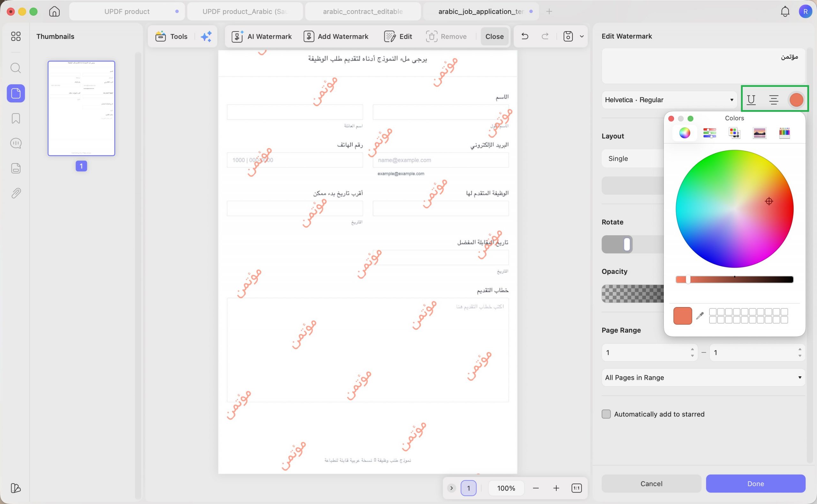This screenshot has height=504, width=817.
Task: Click the Close toolbar button
Action: coord(494,36)
